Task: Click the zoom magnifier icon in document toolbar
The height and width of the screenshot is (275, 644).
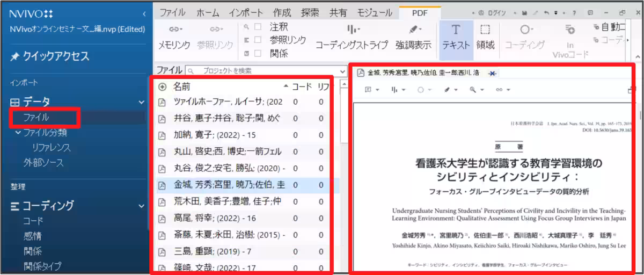Action: pyautogui.click(x=473, y=90)
